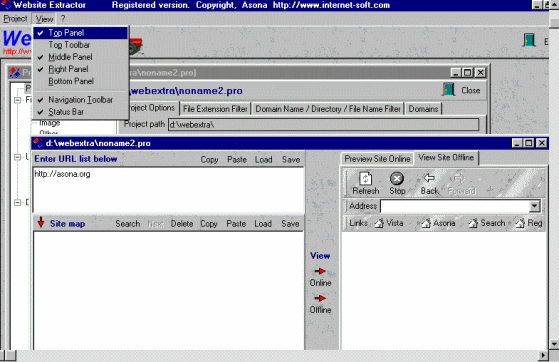559x362 pixels.
Task: Click the noname2.pro window title icon
Action: [x=38, y=143]
